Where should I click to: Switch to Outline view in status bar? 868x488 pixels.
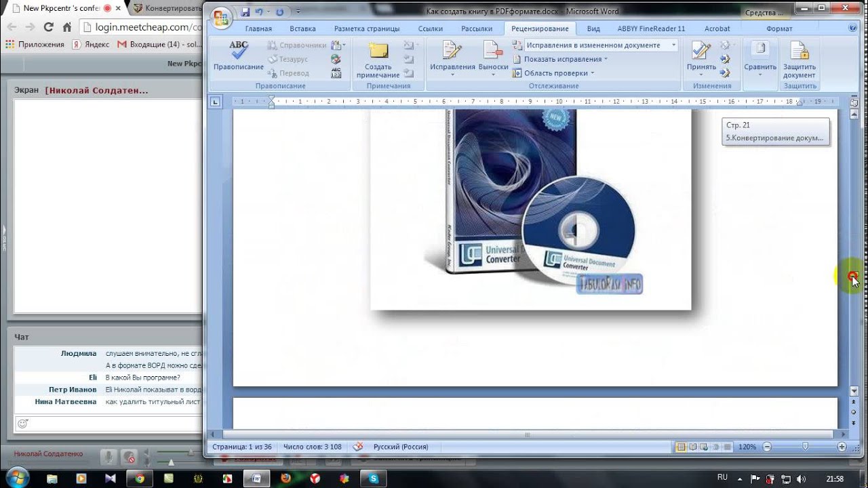tap(715, 447)
